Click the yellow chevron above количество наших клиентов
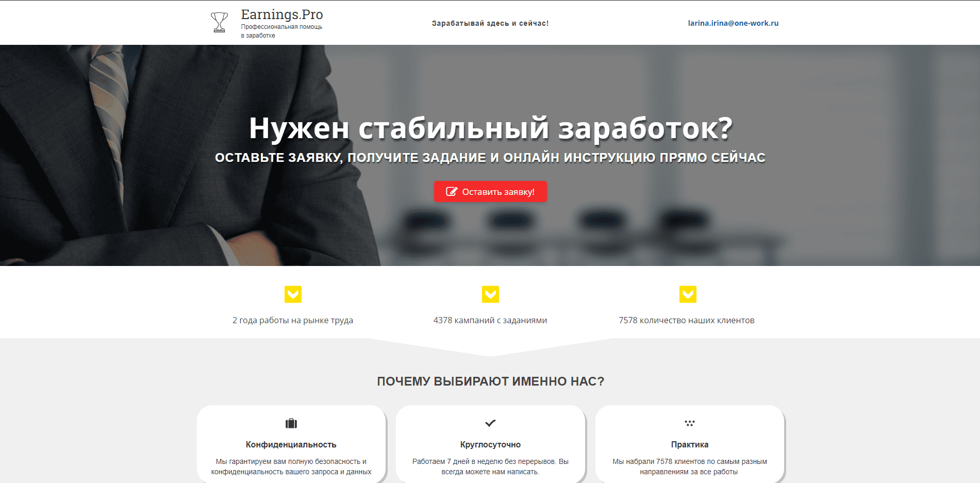 [688, 294]
